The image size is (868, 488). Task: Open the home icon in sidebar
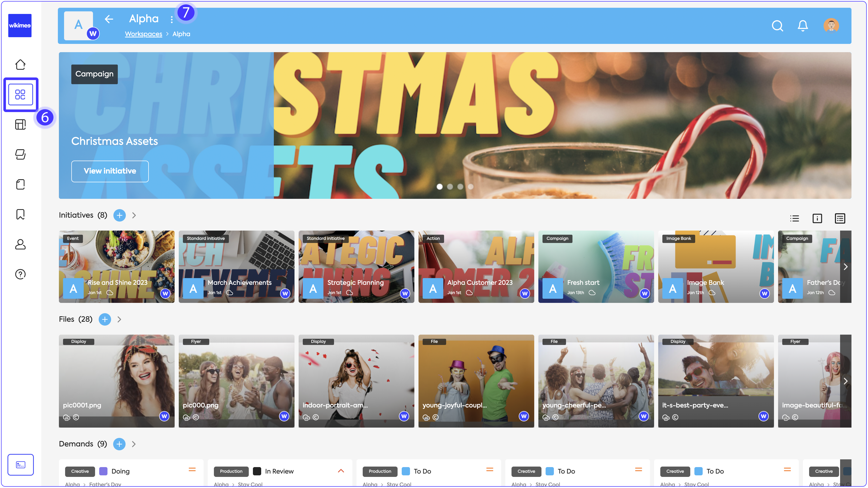(20, 64)
